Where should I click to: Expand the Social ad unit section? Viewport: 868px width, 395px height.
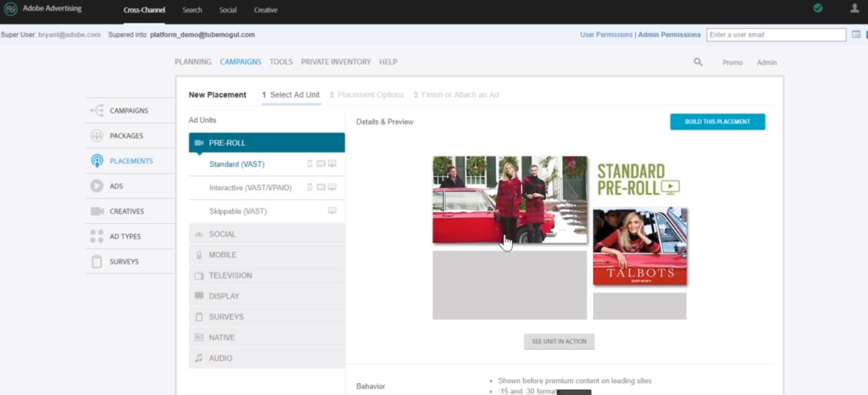pyautogui.click(x=267, y=234)
